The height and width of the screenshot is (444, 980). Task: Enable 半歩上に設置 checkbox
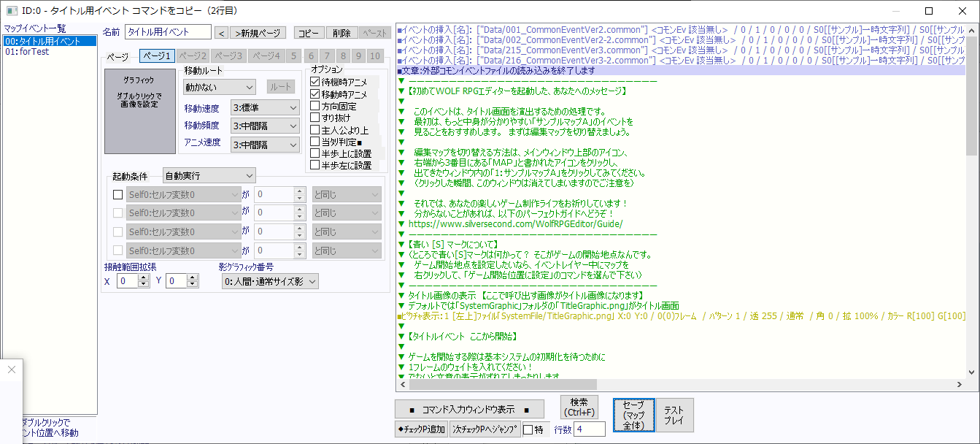[315, 153]
